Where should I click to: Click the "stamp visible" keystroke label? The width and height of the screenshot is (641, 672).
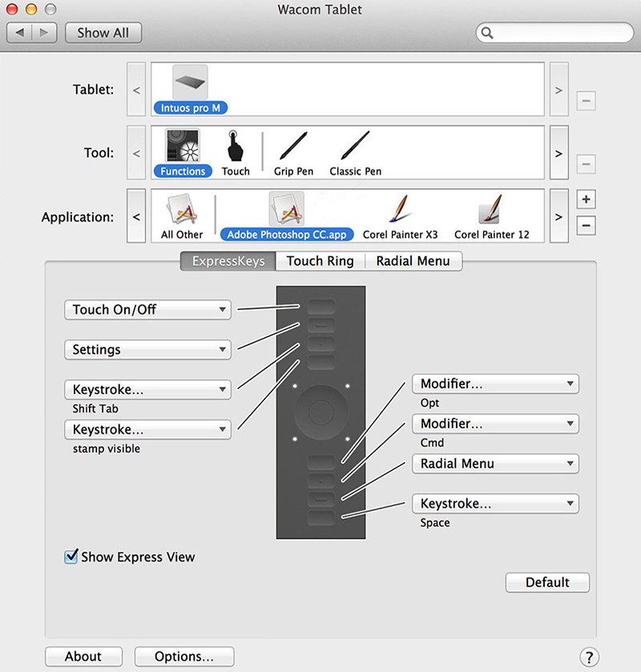(x=107, y=449)
